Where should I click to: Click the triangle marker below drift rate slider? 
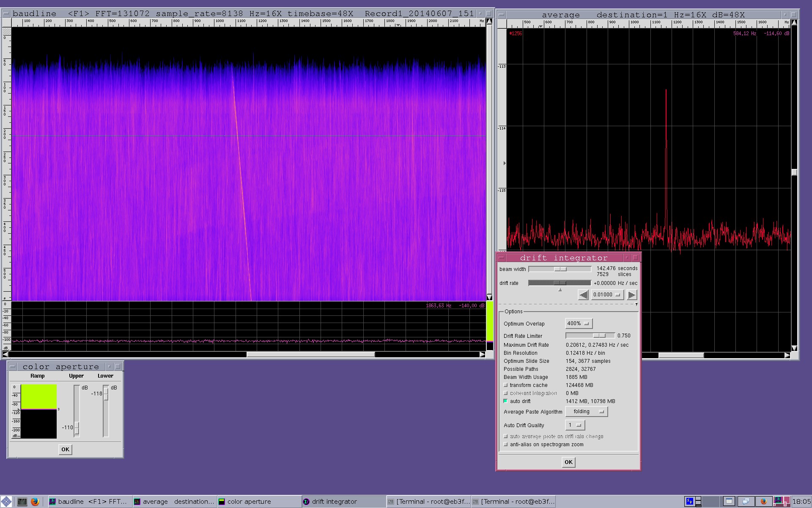(x=560, y=290)
